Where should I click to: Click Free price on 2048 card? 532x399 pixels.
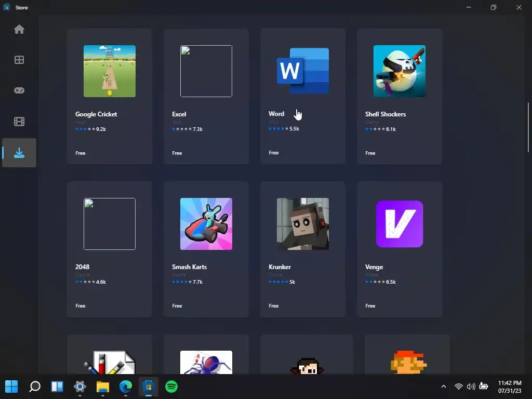[81, 306]
